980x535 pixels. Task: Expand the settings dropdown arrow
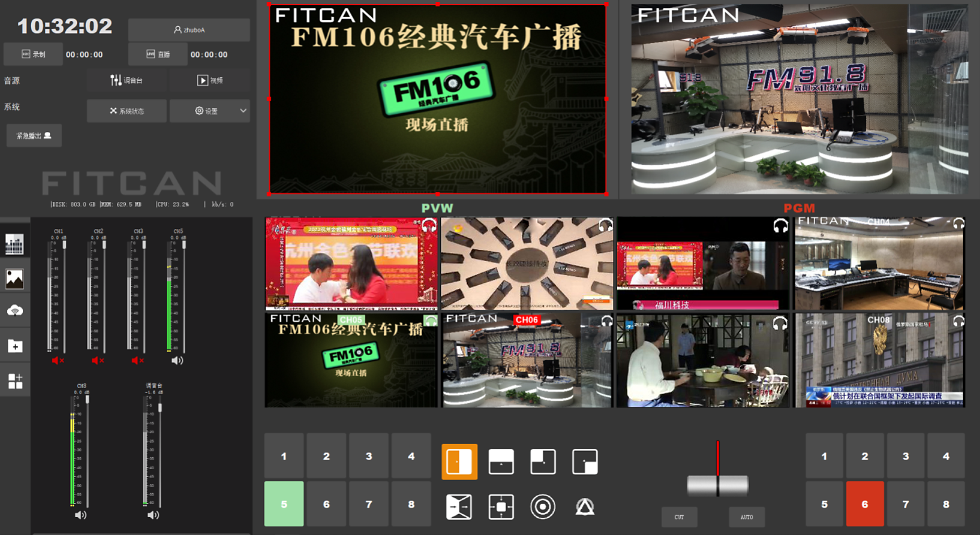pos(243,111)
